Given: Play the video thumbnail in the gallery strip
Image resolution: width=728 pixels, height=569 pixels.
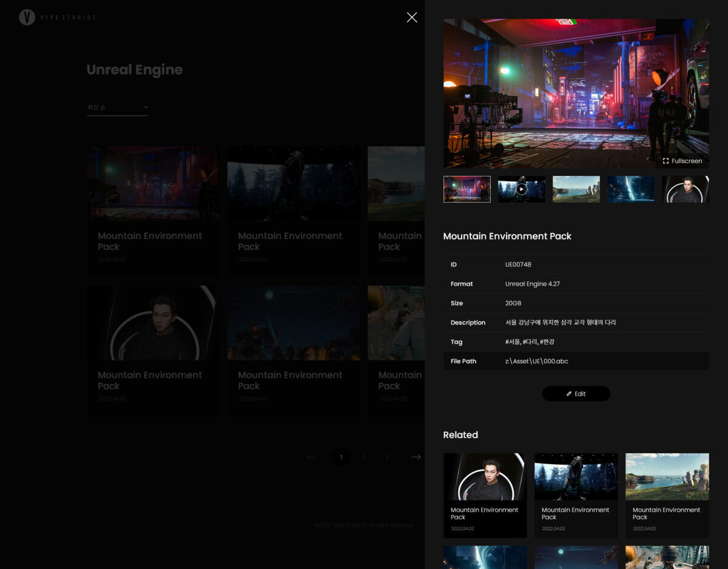Looking at the screenshot, I should (521, 189).
